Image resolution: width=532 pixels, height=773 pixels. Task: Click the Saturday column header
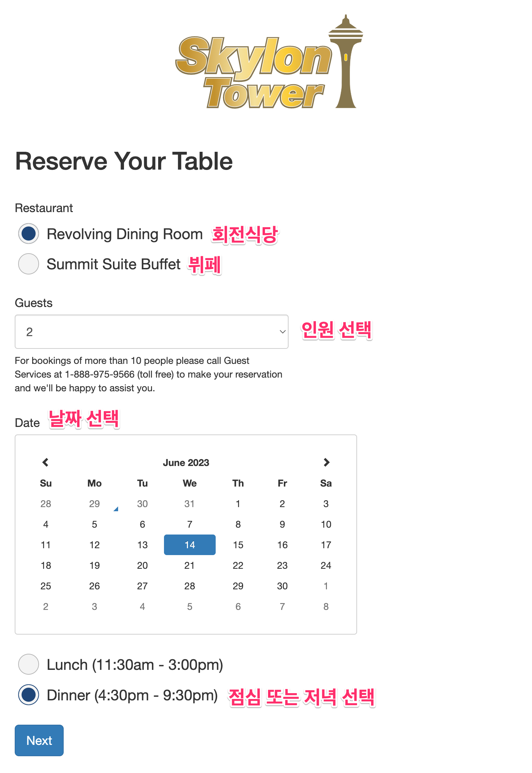[326, 483]
